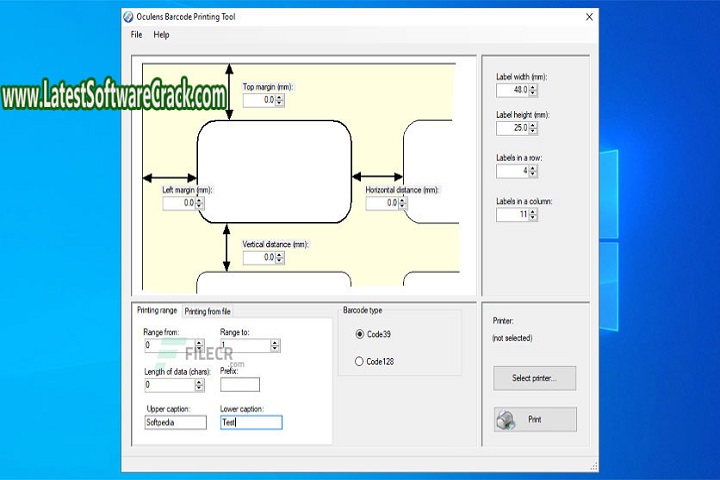Open the File menu

point(136,34)
